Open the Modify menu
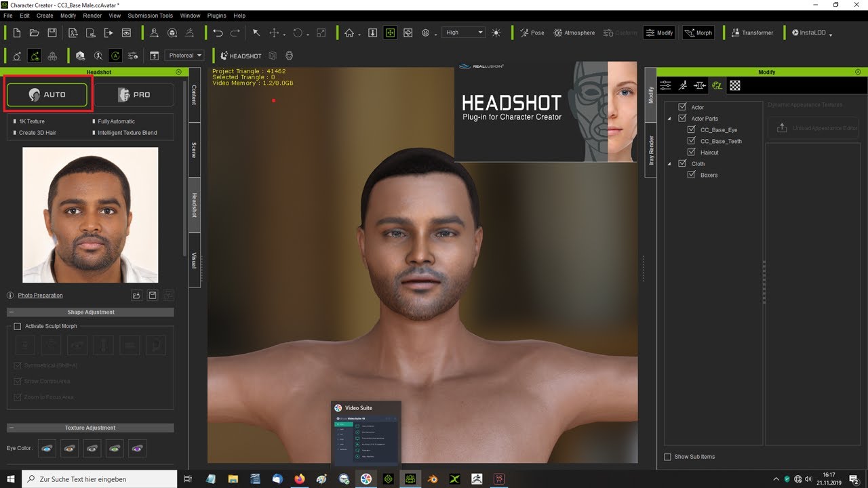 click(68, 15)
